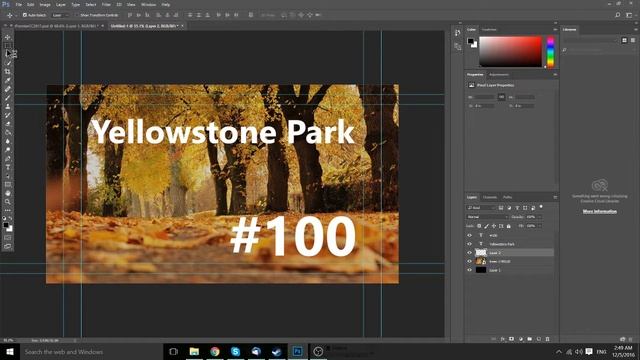Select the Zoom tool
The image size is (640, 360).
[8, 202]
